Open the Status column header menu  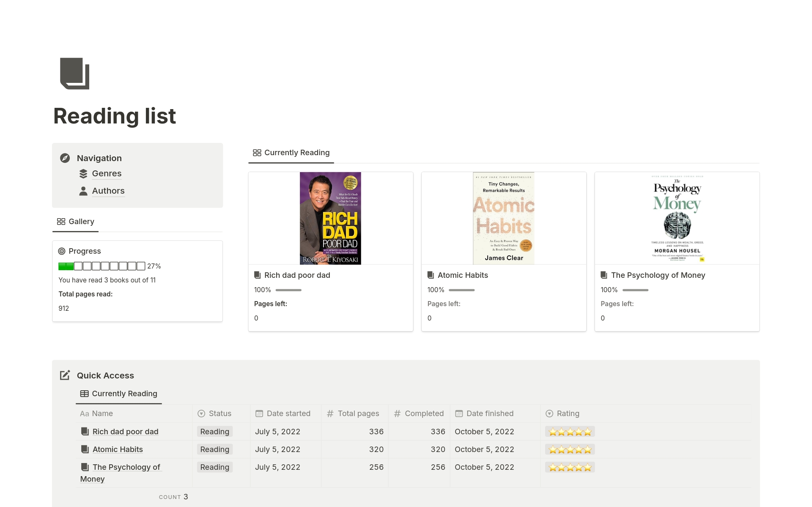(x=220, y=414)
